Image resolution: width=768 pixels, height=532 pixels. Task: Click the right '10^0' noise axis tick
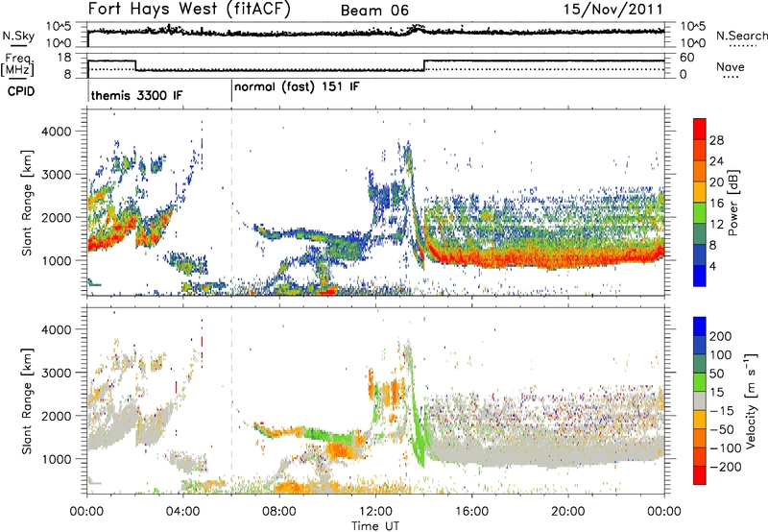692,43
